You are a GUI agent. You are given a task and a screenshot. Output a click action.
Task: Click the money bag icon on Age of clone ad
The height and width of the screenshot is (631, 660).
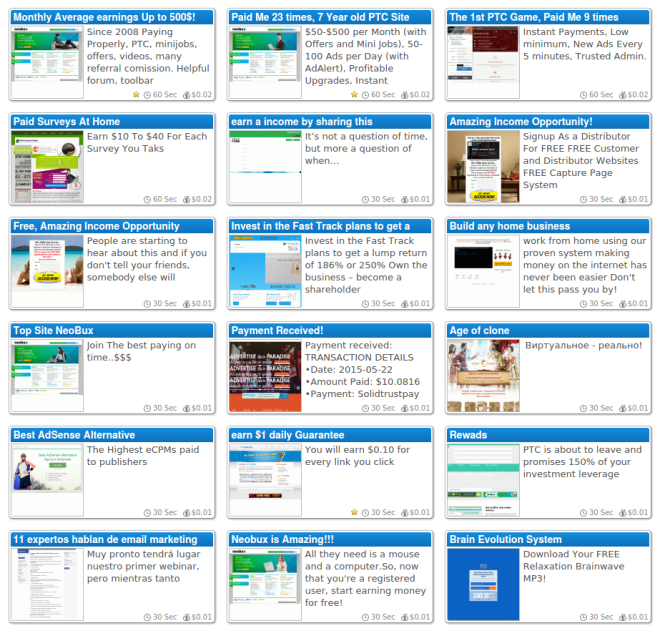(623, 408)
